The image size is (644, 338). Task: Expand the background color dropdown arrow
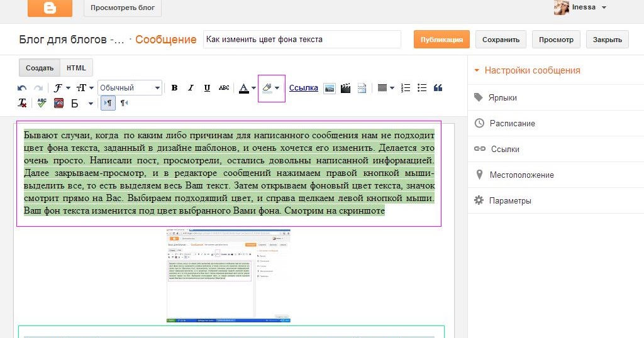coord(277,88)
